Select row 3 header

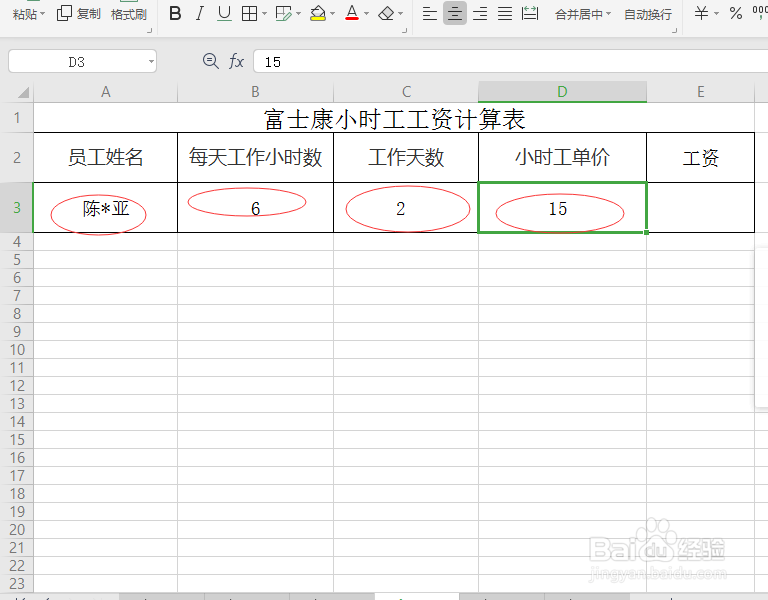pyautogui.click(x=17, y=208)
